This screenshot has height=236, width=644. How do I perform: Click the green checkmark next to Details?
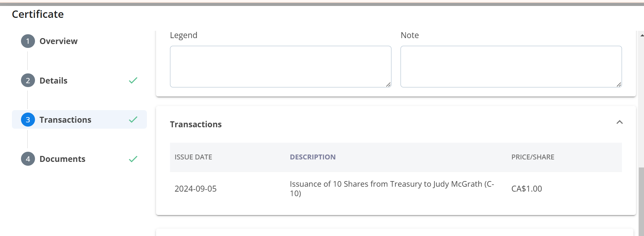[133, 80]
